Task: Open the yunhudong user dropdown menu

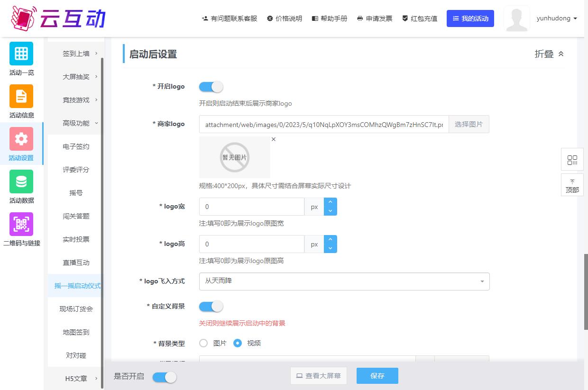Action: point(556,18)
